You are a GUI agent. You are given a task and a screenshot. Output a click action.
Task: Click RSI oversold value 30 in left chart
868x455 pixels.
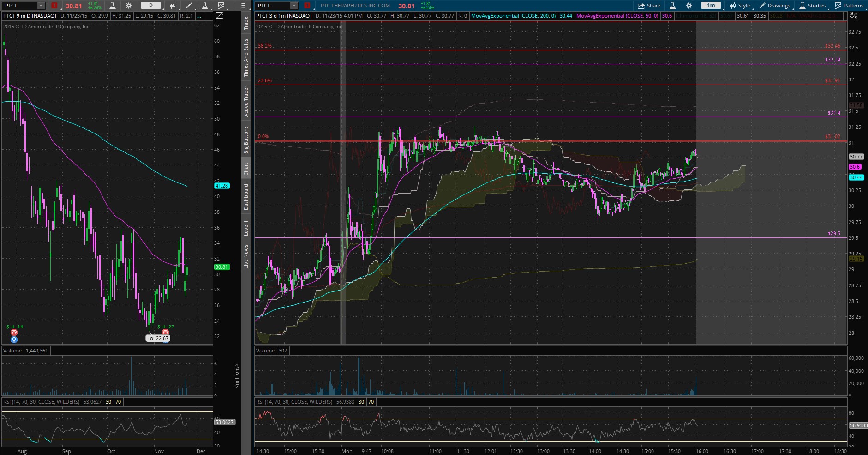108,402
